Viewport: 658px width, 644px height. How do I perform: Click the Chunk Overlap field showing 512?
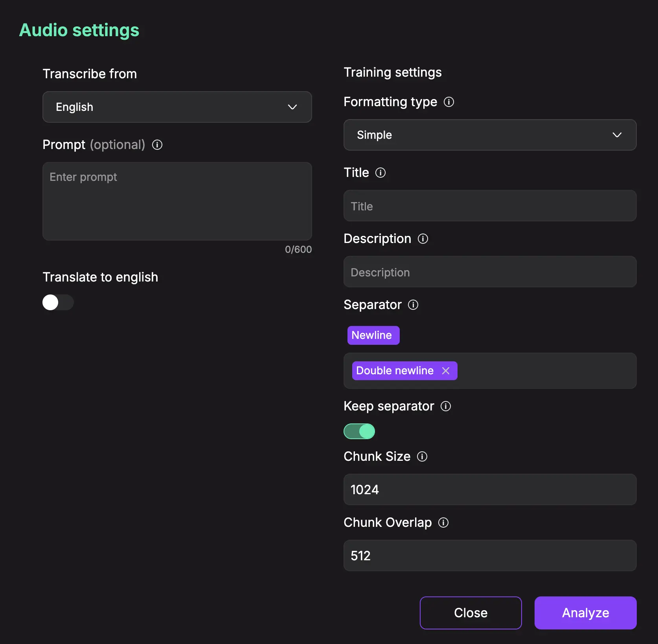[490, 556]
